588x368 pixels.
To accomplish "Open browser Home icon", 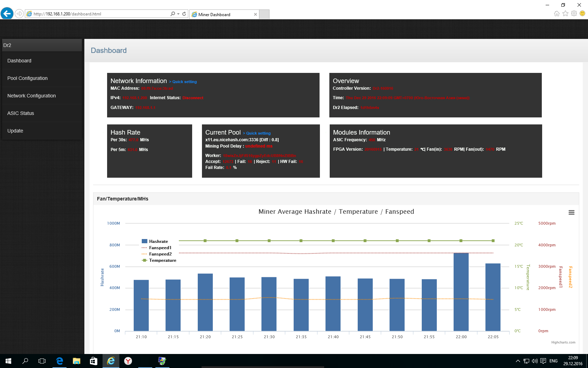I will [557, 14].
